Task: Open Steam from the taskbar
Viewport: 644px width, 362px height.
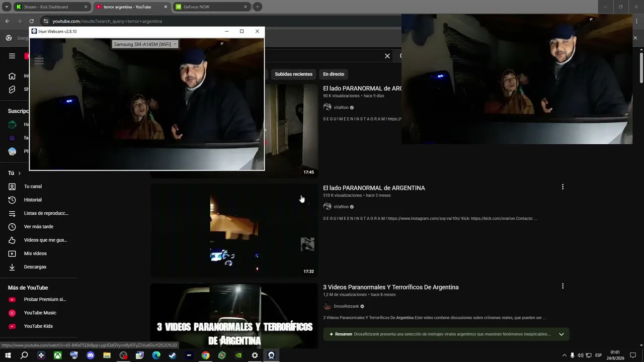Action: (x=173, y=355)
